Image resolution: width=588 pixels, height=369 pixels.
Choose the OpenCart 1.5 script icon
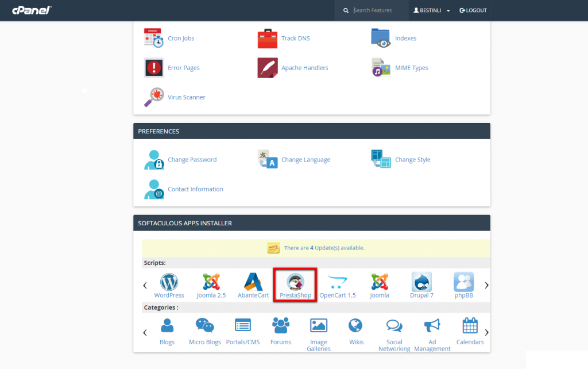(x=338, y=282)
